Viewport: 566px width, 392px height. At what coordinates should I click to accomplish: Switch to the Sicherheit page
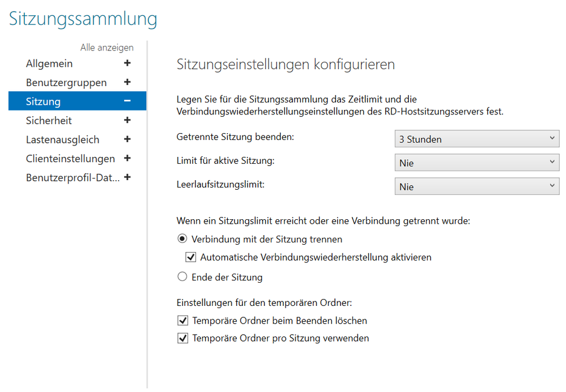49,121
